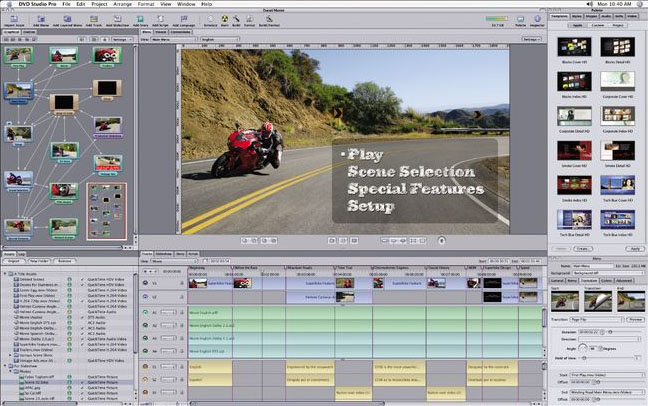Open the Project menu

coord(99,4)
